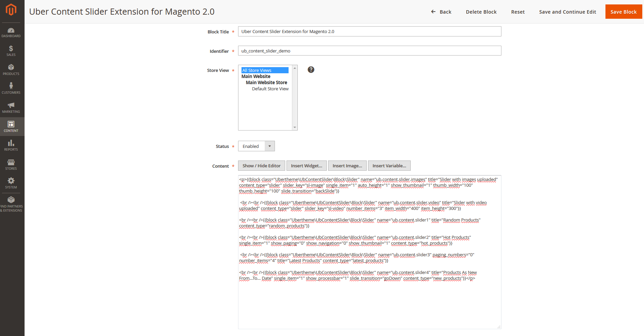Screen dimensions: 644x336
Task: Click the Block Title label
Action: [218, 32]
